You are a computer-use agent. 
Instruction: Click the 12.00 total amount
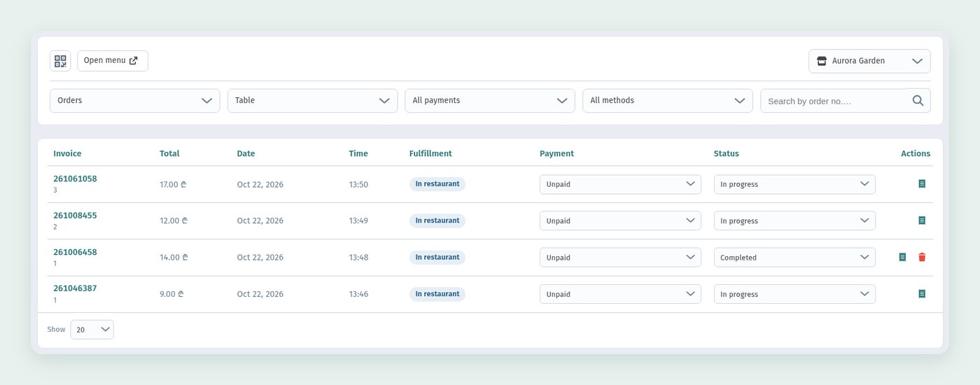click(x=173, y=221)
